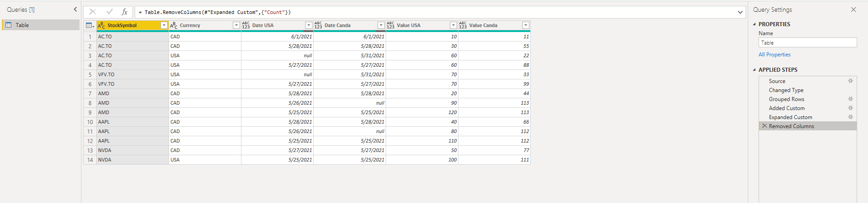Viewport: 868px width, 203px height.
Task: Select row number 14 header
Action: pyautogui.click(x=90, y=160)
